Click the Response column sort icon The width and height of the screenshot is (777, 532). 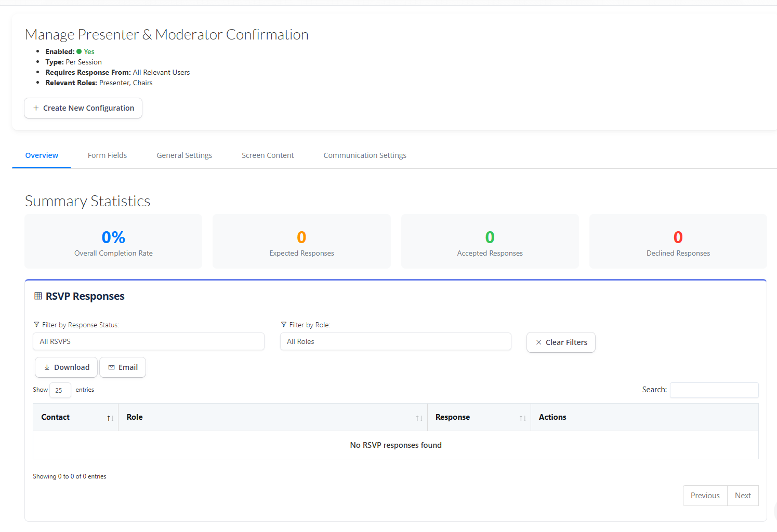point(522,418)
